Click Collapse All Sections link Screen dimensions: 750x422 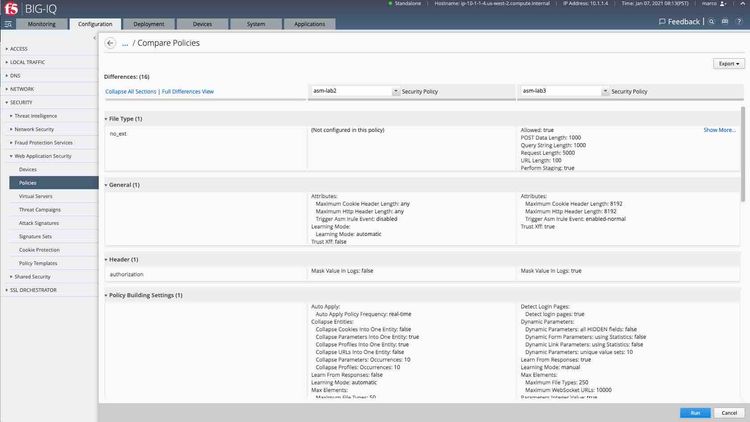click(x=131, y=91)
